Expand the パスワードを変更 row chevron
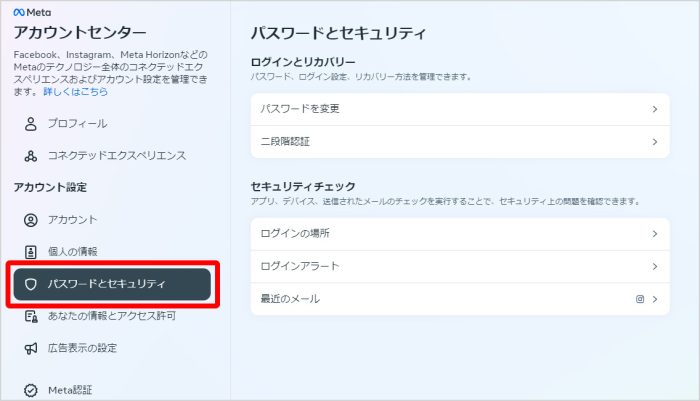This screenshot has width=700, height=401. tap(654, 109)
